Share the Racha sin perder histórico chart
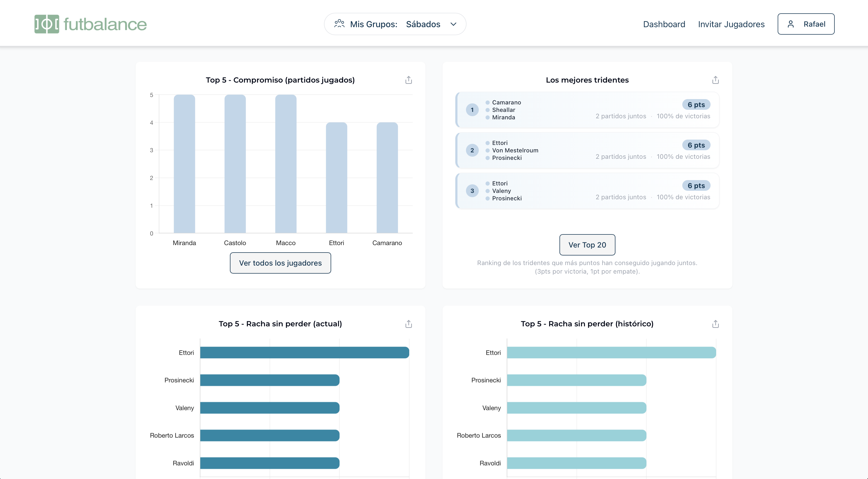The height and width of the screenshot is (479, 868). [715, 324]
